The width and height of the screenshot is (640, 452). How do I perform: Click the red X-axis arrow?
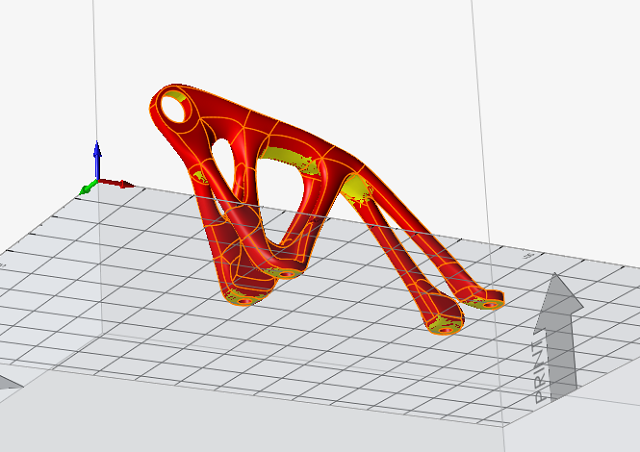[x=122, y=184]
